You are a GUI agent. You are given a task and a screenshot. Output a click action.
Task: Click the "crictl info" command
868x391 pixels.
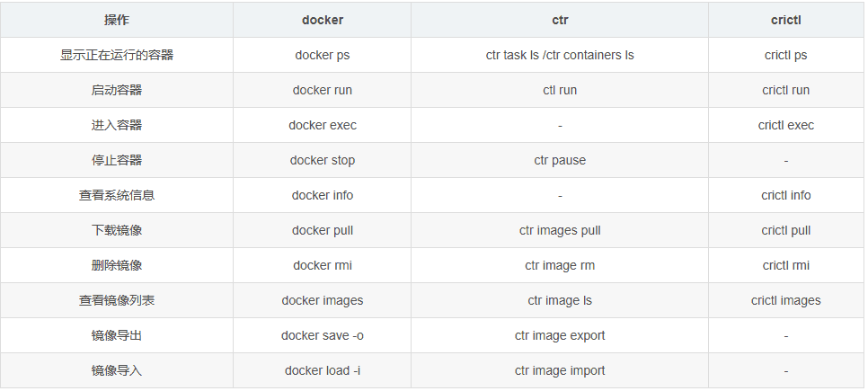click(785, 195)
